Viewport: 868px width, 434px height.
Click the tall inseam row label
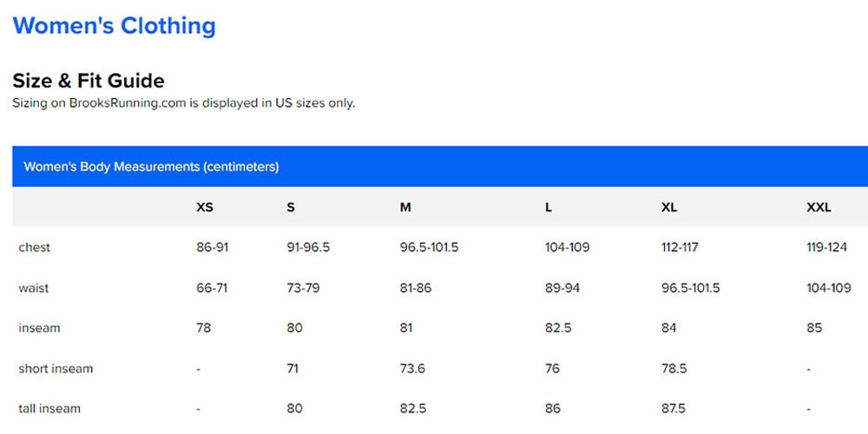point(49,409)
